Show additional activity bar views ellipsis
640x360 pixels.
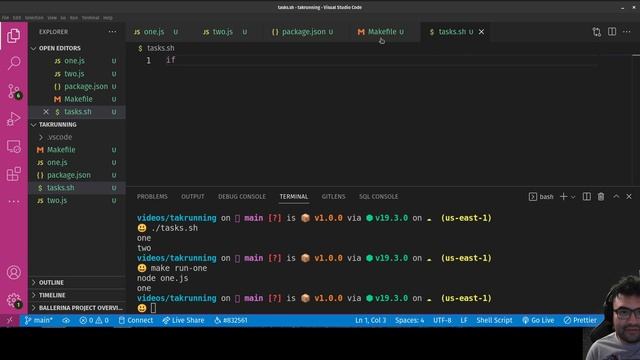13,201
